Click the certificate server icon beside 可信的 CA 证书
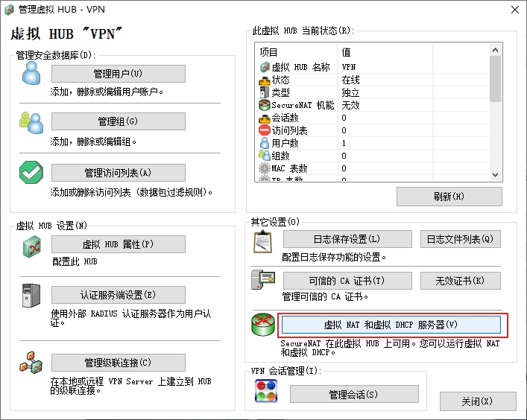527x420 pixels. [263, 279]
